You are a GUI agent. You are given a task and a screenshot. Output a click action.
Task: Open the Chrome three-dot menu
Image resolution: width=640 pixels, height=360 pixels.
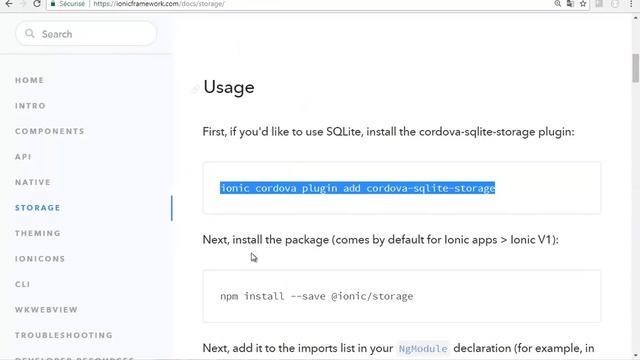point(631,4)
